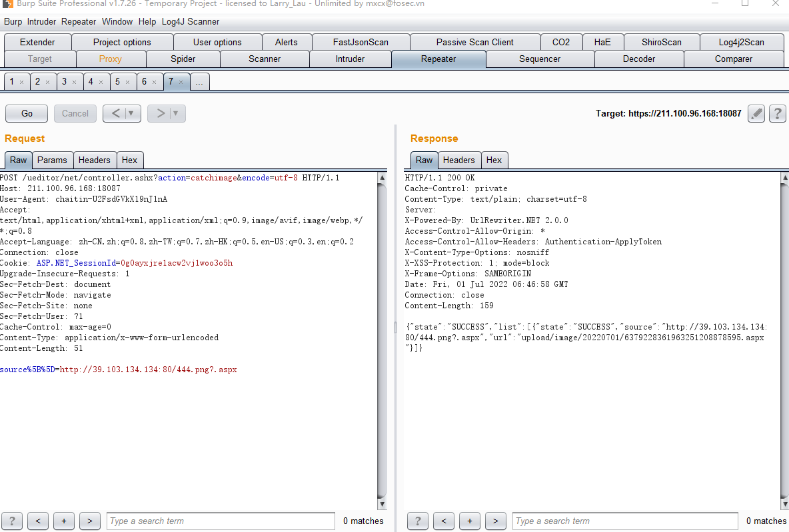This screenshot has height=532, width=789.
Task: Close Repeater tab 6
Action: pos(155,82)
